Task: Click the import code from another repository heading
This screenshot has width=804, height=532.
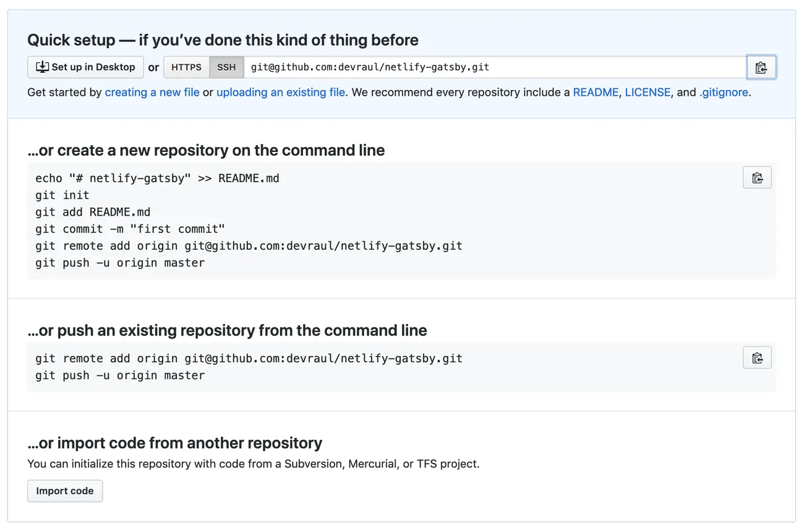Action: (x=175, y=443)
